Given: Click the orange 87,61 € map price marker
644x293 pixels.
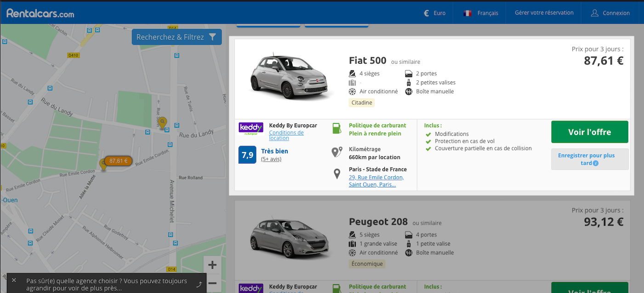Looking at the screenshot, I should pos(118,161).
